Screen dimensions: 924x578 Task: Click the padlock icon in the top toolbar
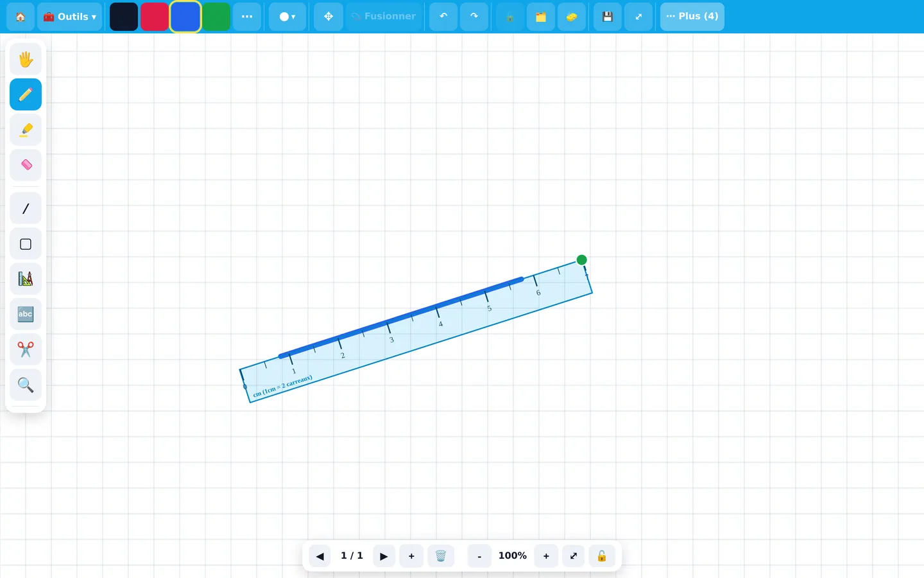pyautogui.click(x=510, y=17)
